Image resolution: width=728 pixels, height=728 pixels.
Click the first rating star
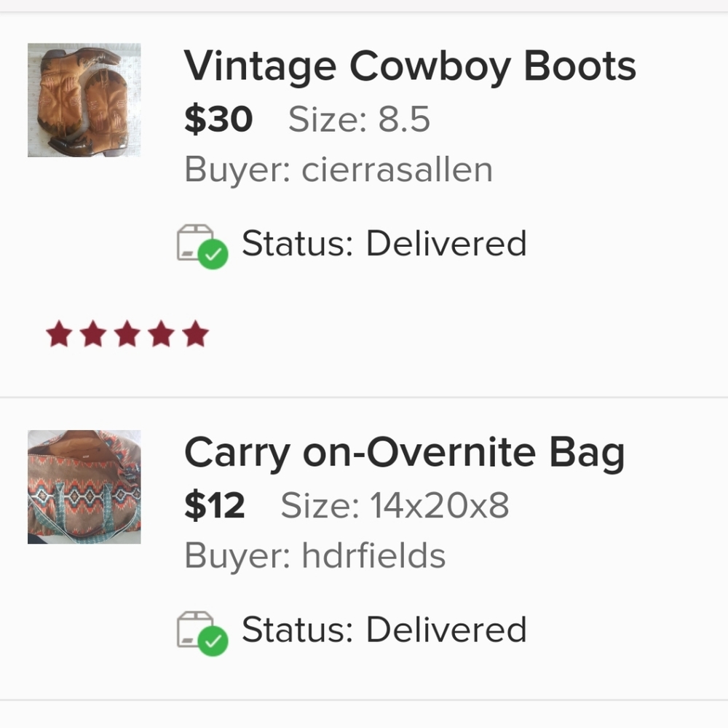[58, 335]
